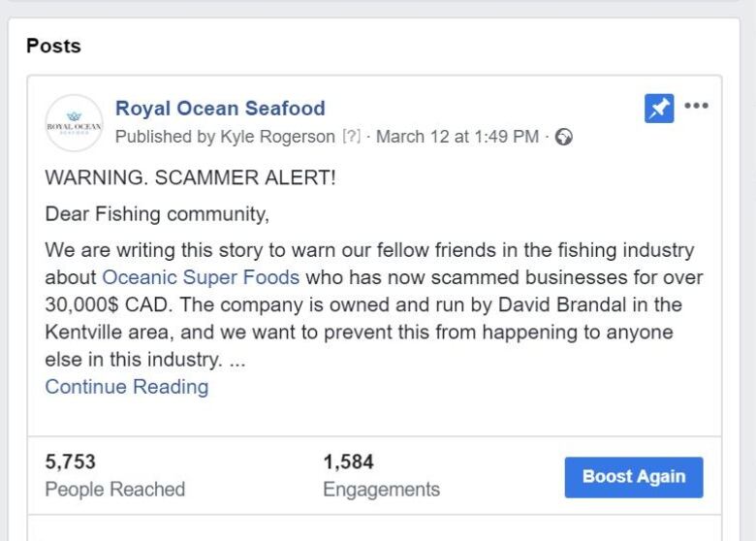This screenshot has height=541, width=756.
Task: Click the People Reached label
Action: [x=114, y=489]
